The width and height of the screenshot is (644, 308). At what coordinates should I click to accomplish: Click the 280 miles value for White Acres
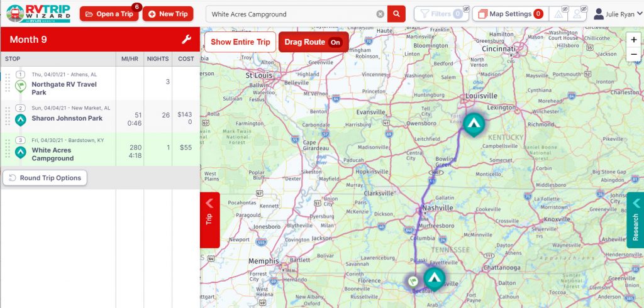tap(136, 148)
